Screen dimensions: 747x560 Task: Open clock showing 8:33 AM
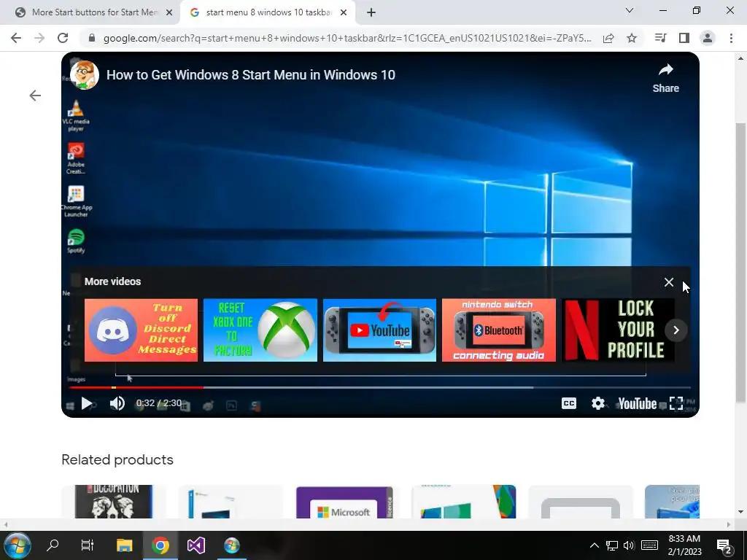[684, 545]
